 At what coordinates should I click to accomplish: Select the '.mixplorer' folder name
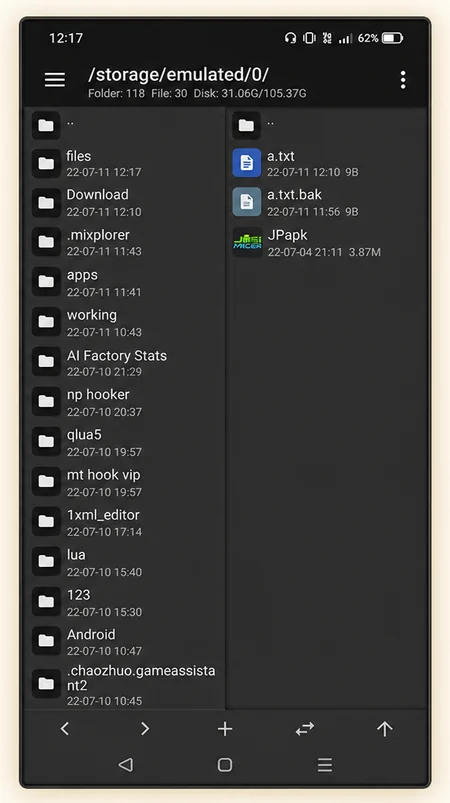[98, 235]
